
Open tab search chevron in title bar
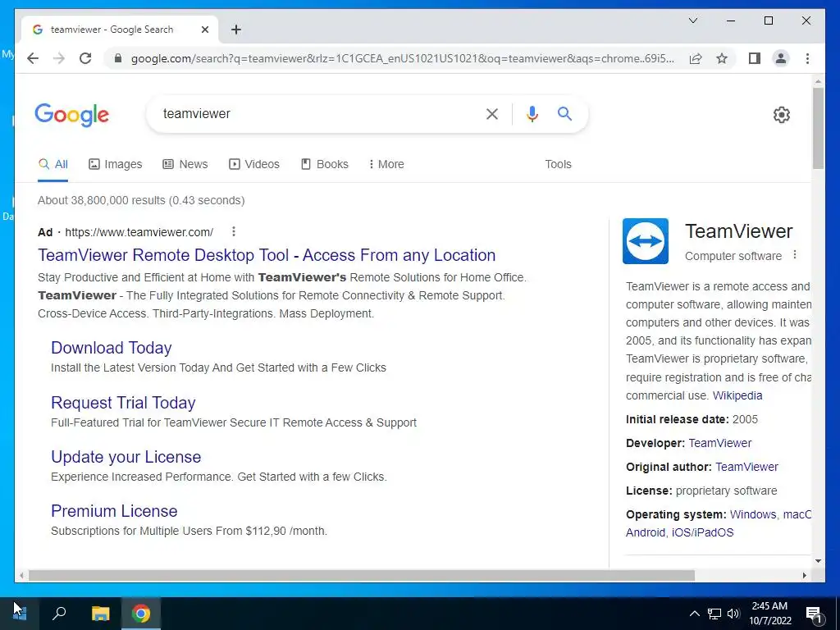(x=693, y=21)
